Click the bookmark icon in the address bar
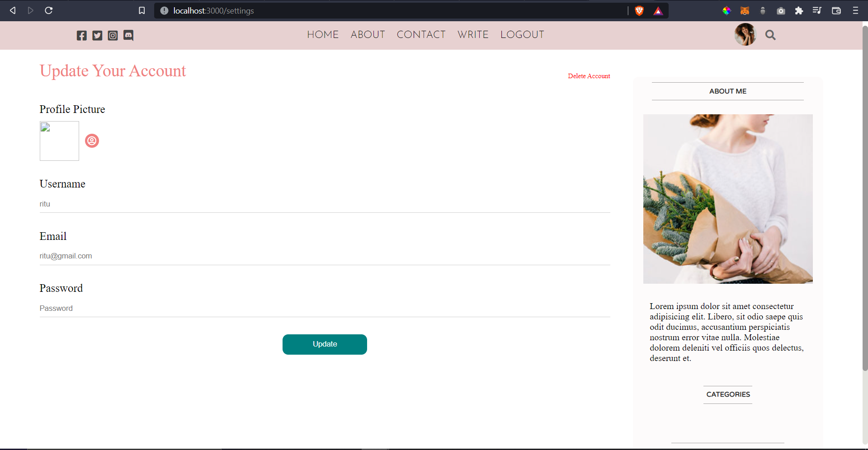The image size is (868, 450). tap(142, 10)
